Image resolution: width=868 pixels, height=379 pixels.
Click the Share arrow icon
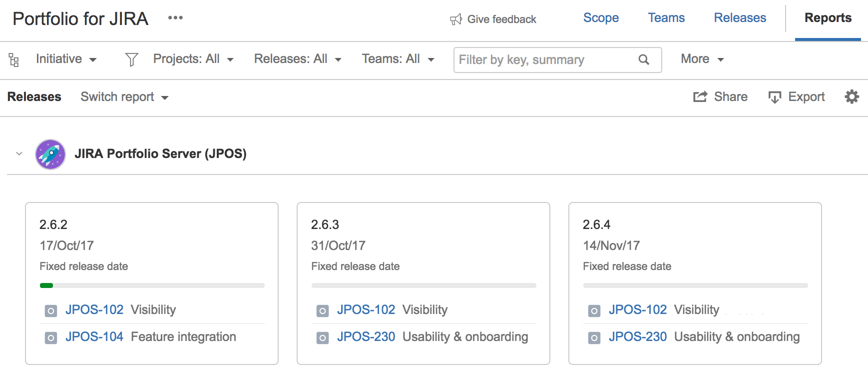pos(700,96)
